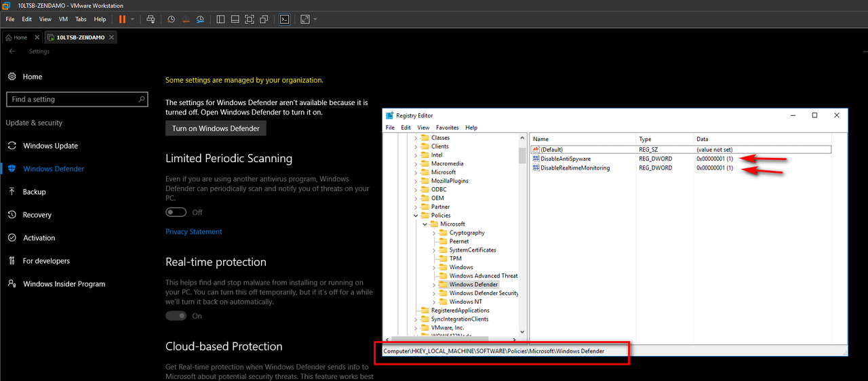Click the send Ctrl+Alt+Del toolbar icon

coord(150,19)
